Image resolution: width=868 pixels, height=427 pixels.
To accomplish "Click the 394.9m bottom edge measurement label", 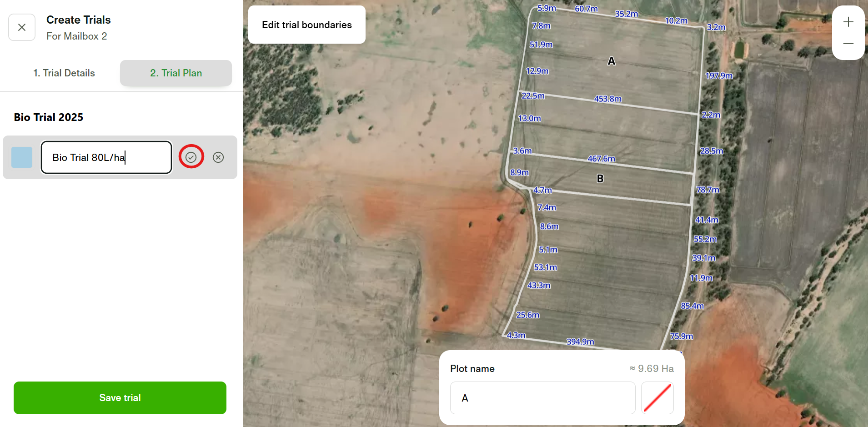I will pos(580,342).
